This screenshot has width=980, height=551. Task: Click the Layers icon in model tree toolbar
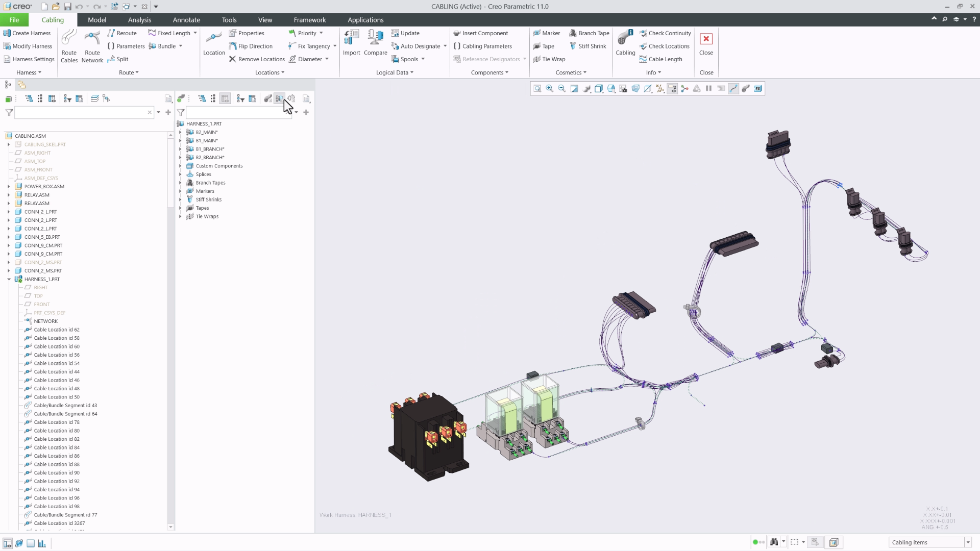[x=95, y=98]
